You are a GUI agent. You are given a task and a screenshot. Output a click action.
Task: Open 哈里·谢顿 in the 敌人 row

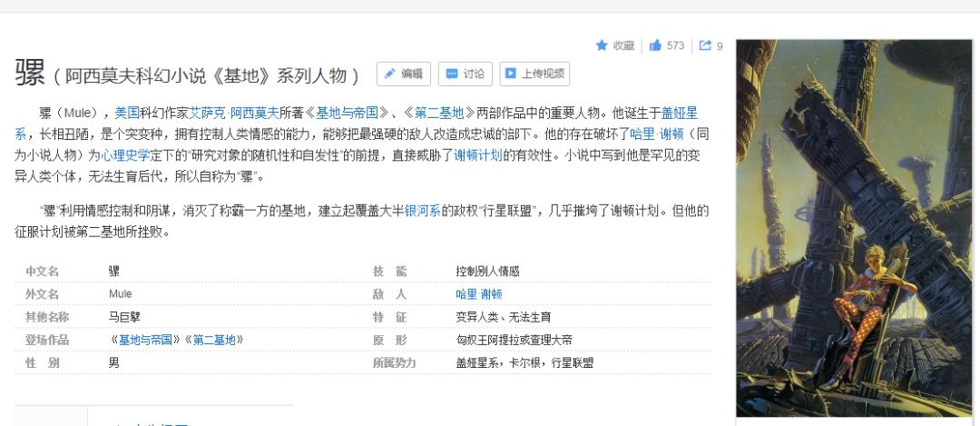(x=479, y=294)
